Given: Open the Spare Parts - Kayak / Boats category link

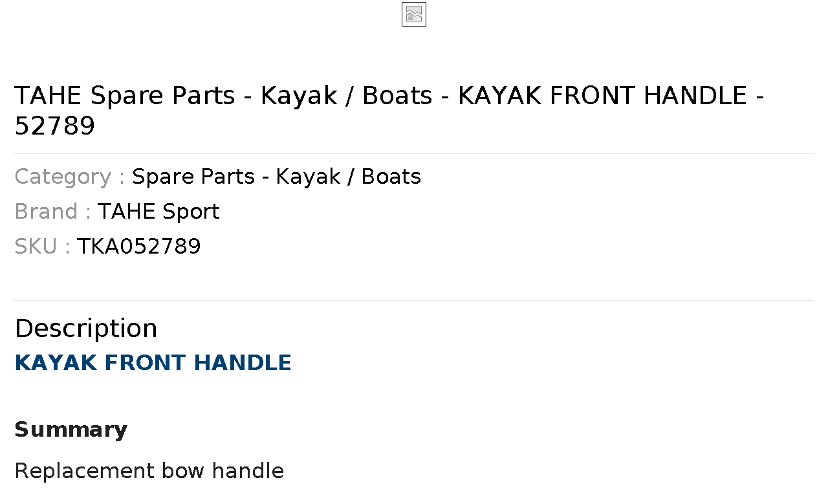Looking at the screenshot, I should coord(276,177).
